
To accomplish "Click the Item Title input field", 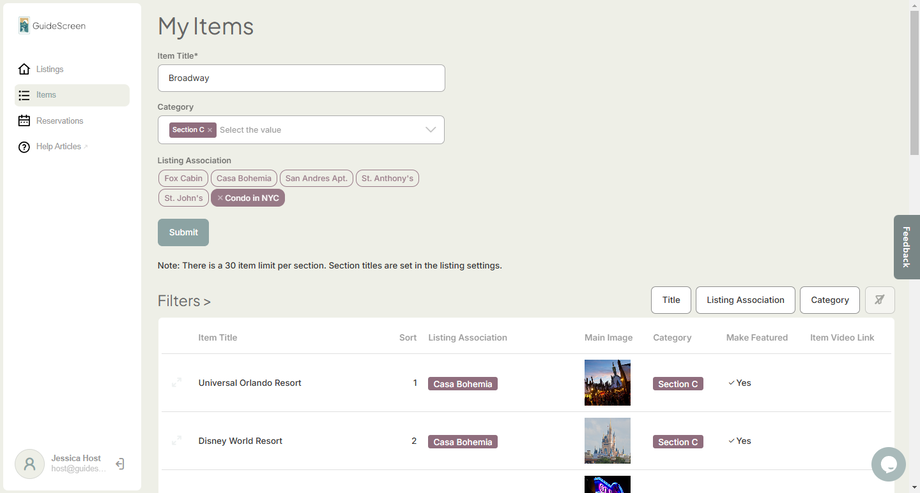I will click(x=301, y=78).
